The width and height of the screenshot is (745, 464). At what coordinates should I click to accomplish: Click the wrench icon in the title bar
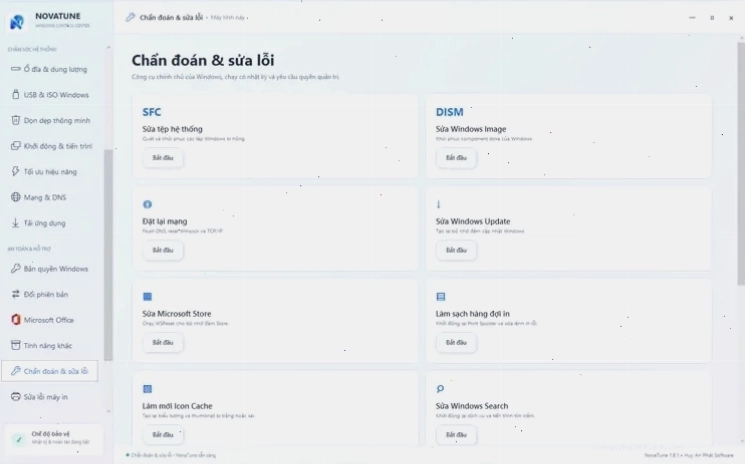130,18
